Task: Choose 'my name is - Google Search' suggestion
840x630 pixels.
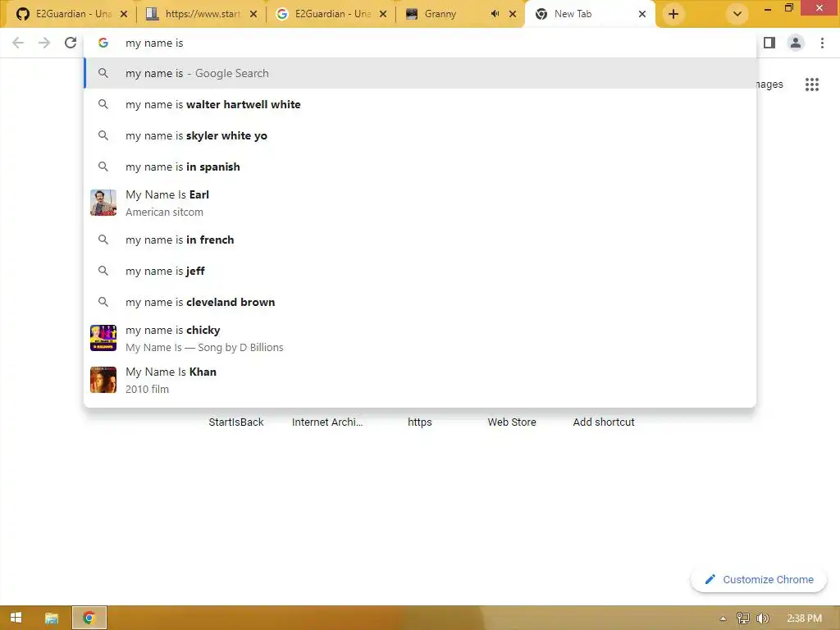Action: click(x=420, y=73)
